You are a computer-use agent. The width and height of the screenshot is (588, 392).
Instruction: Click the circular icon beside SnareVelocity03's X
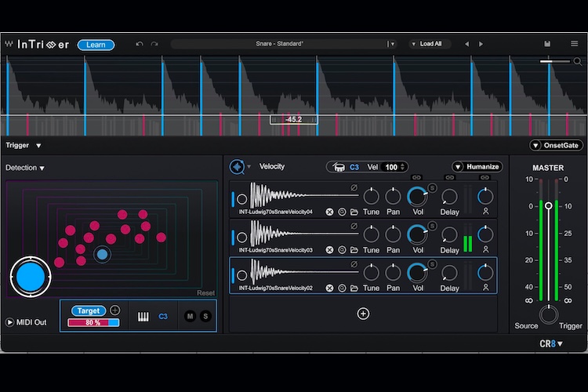tap(342, 250)
